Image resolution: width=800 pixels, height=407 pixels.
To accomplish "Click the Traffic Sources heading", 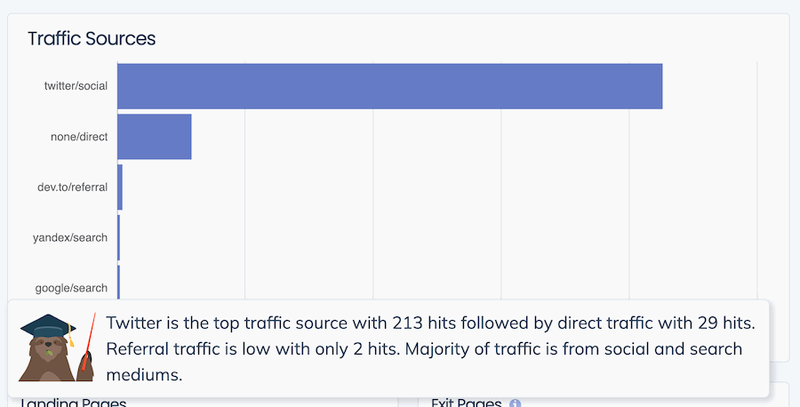I will coord(91,39).
